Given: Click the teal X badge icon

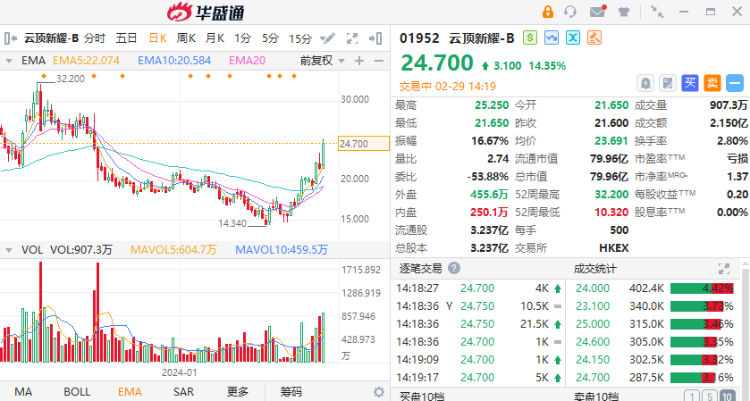Looking at the screenshot, I should (573, 38).
